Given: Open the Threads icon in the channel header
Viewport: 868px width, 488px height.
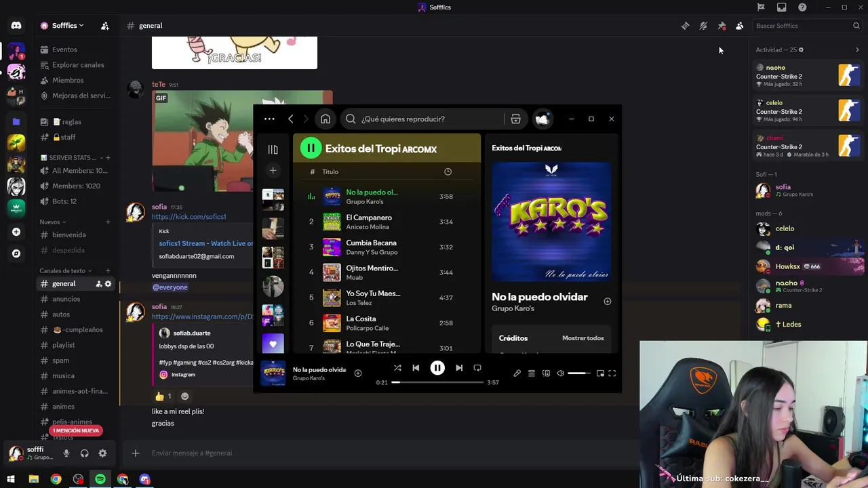Looking at the screenshot, I should click(x=686, y=26).
